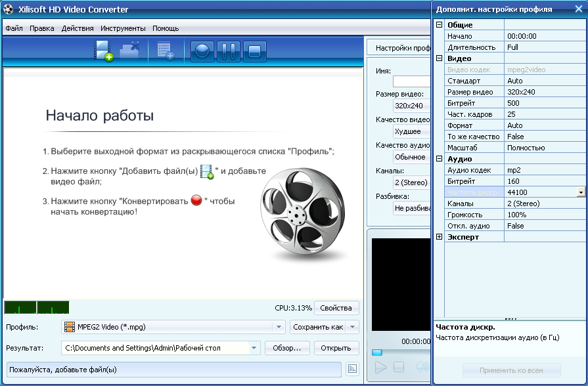Close the additional profile settings panel
Image resolution: width=588 pixels, height=386 pixels.
click(x=579, y=9)
